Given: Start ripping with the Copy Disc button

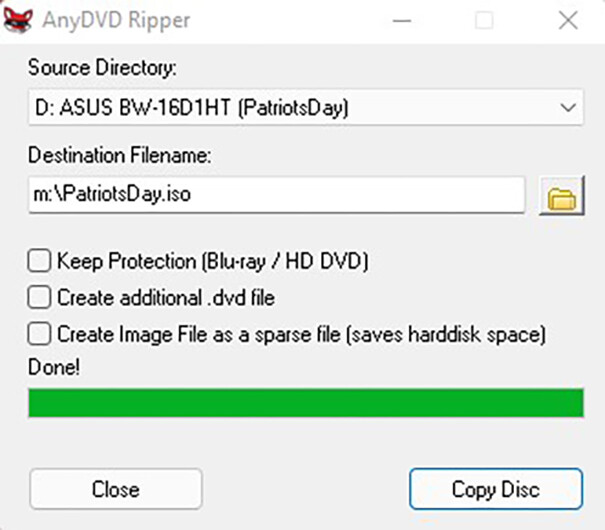Looking at the screenshot, I should (496, 489).
